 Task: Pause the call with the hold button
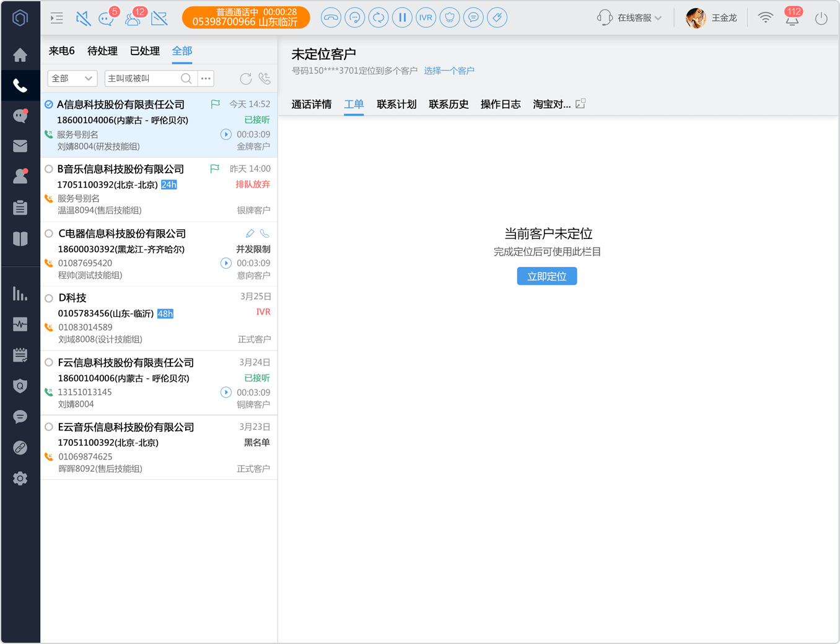pyautogui.click(x=402, y=17)
